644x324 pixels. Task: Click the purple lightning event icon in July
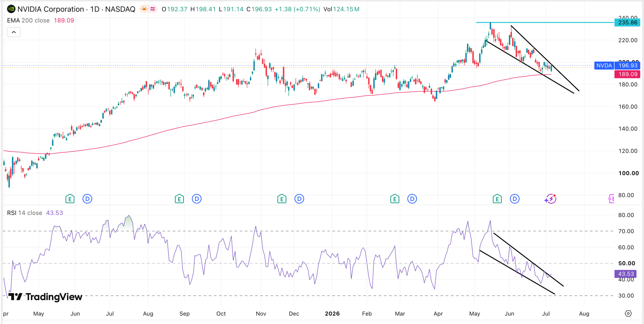pos(551,199)
